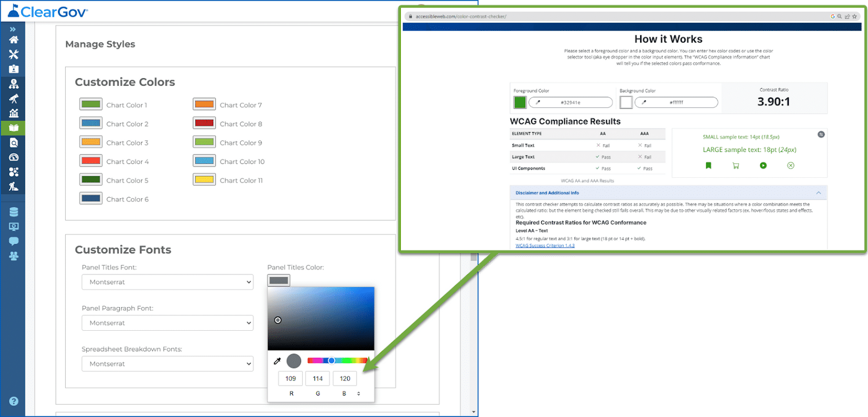Click the help question mark icon

tap(14, 401)
